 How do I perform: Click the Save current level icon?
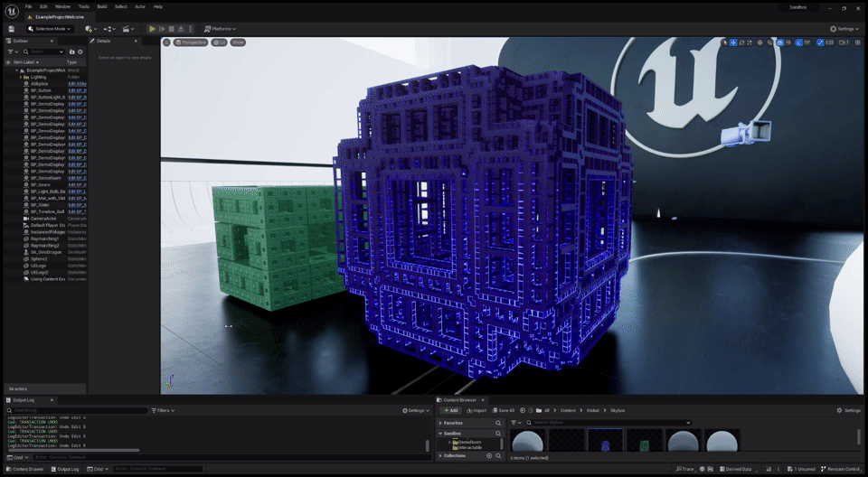[x=11, y=29]
